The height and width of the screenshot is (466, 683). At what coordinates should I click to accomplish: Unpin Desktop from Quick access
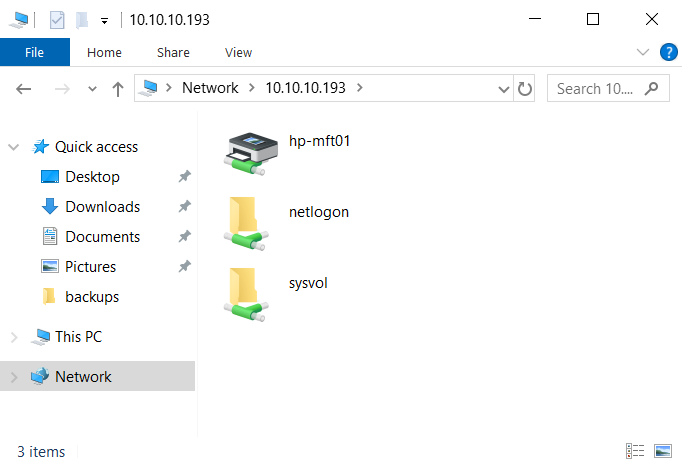point(185,176)
